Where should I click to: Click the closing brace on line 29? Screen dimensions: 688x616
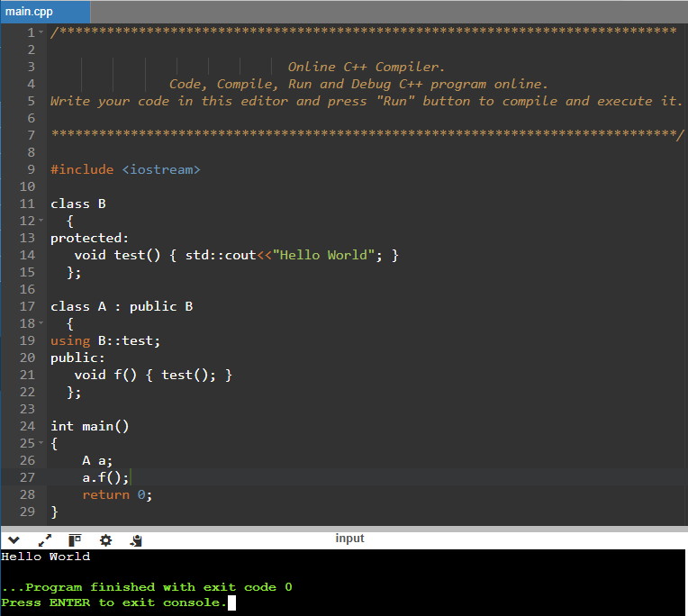54,512
